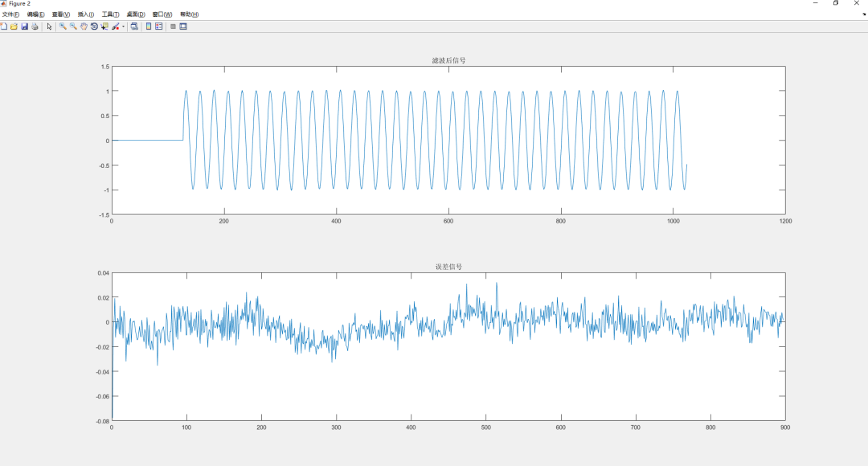The width and height of the screenshot is (868, 466).
Task: Click x-axis label 900 on bottom plot
Action: tap(785, 427)
